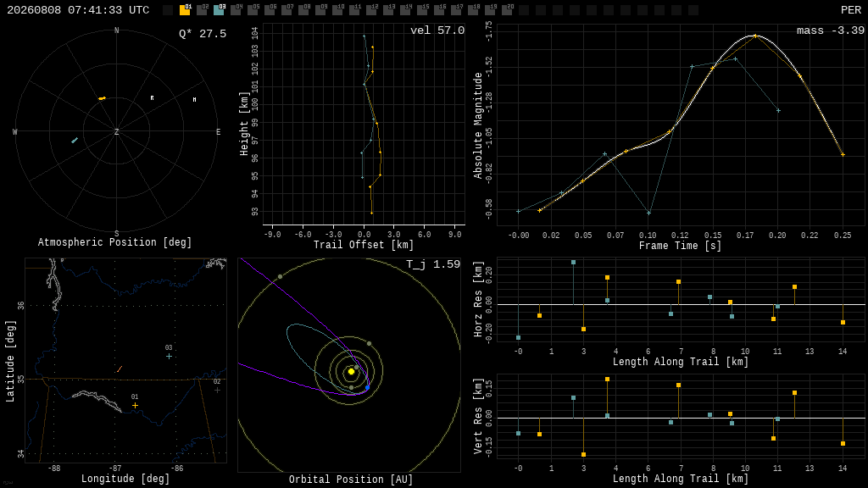This screenshot has height=488, width=868.
Task: Click the PER shower label
Action: pyautogui.click(x=850, y=10)
